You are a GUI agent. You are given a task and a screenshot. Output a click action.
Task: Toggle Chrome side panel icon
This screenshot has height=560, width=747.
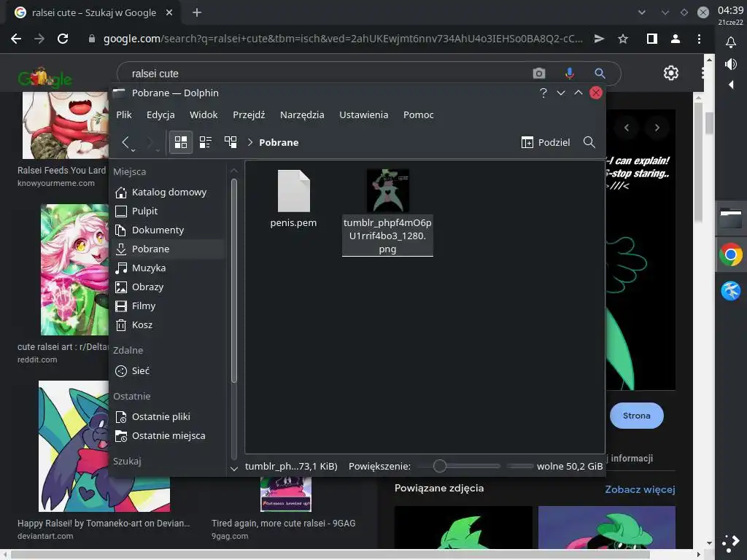pyautogui.click(x=651, y=39)
